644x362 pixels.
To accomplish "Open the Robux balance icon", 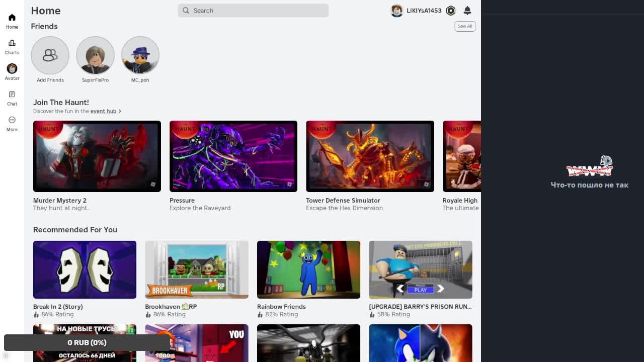I will tap(451, 11).
